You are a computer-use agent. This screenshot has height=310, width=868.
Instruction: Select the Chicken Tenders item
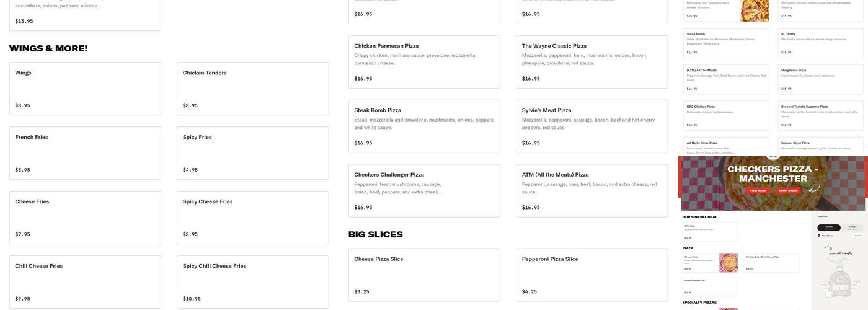click(x=252, y=89)
